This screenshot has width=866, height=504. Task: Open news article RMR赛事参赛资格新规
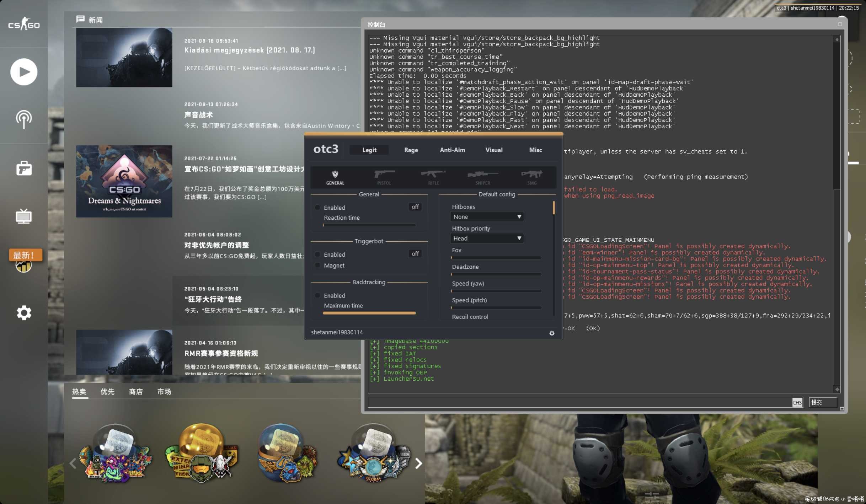point(221,353)
